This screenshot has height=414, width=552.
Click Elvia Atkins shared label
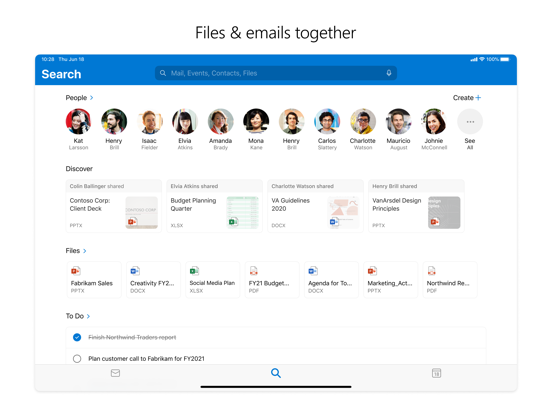click(194, 186)
